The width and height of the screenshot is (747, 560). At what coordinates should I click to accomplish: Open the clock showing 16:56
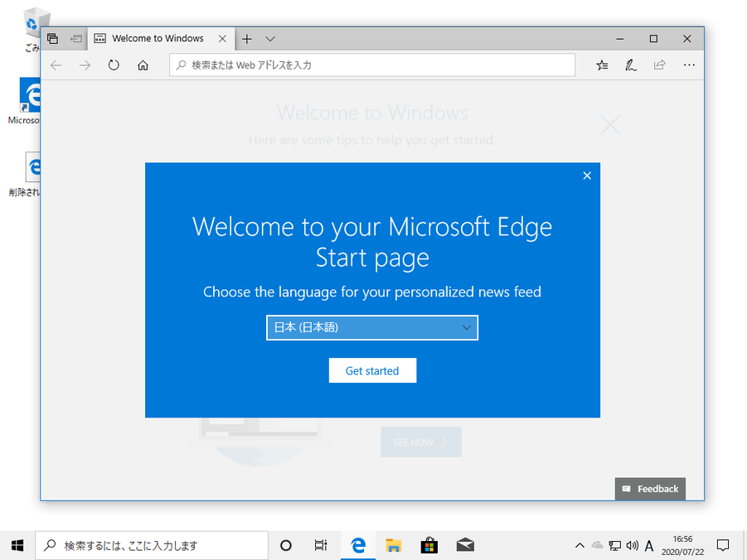[x=682, y=546]
